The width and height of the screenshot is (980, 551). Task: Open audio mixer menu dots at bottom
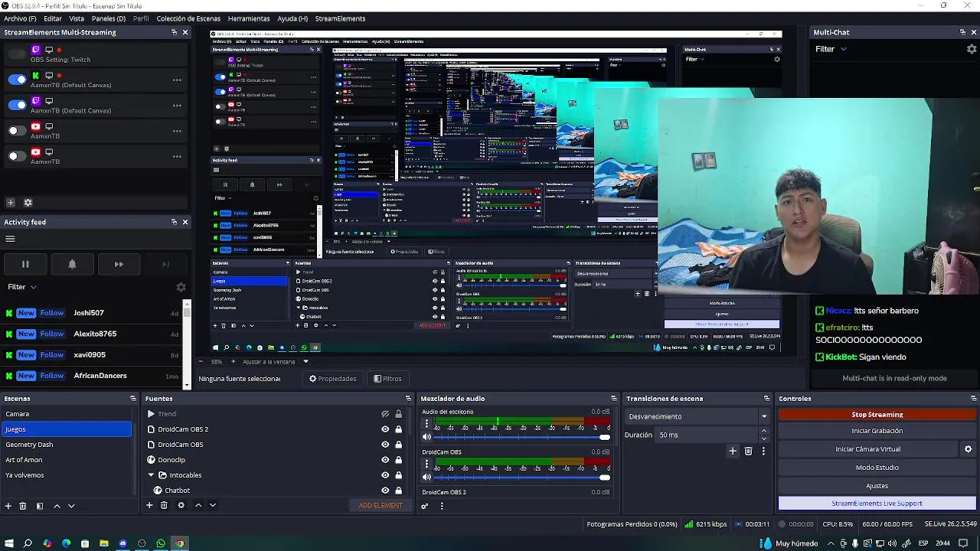point(442,506)
